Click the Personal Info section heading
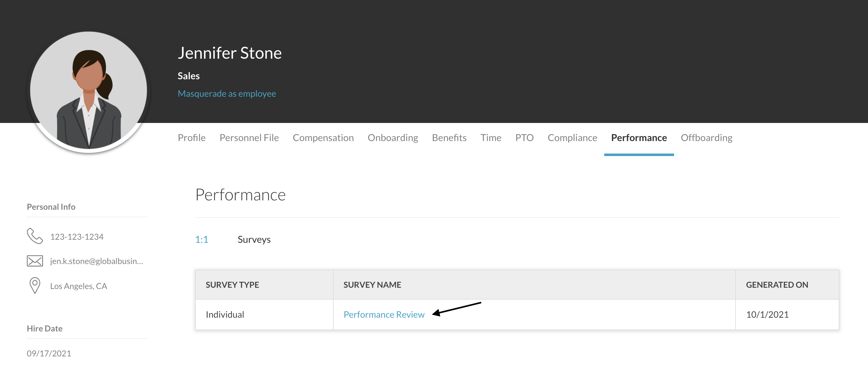868x367 pixels. click(x=51, y=207)
